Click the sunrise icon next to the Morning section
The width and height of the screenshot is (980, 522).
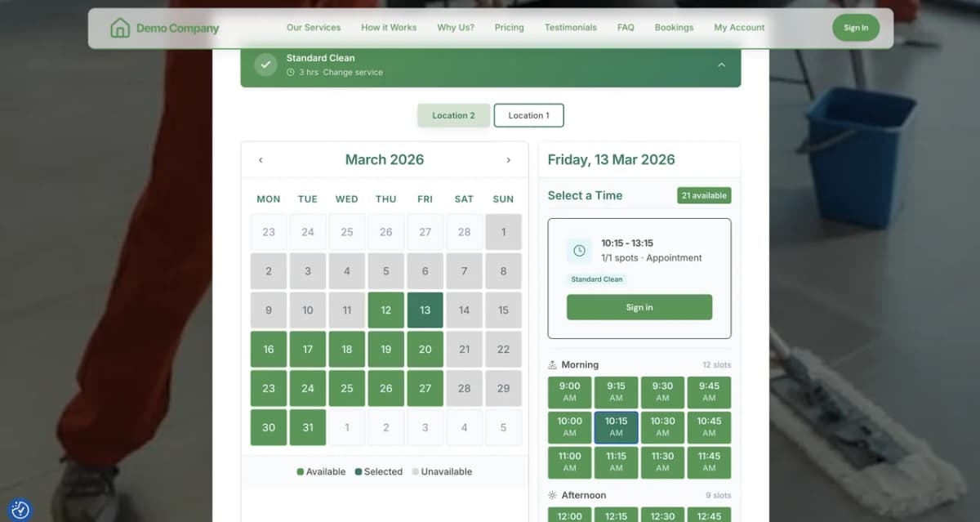pyautogui.click(x=553, y=364)
